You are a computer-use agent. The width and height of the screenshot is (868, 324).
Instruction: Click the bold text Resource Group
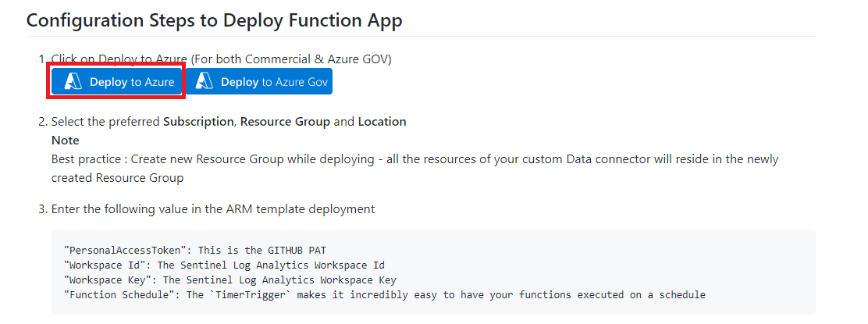coord(285,122)
